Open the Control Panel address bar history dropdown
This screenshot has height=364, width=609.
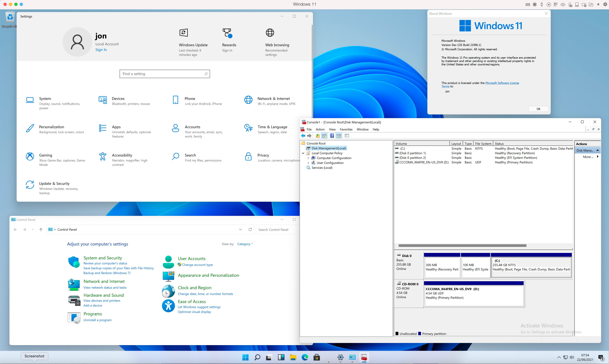click(x=240, y=230)
